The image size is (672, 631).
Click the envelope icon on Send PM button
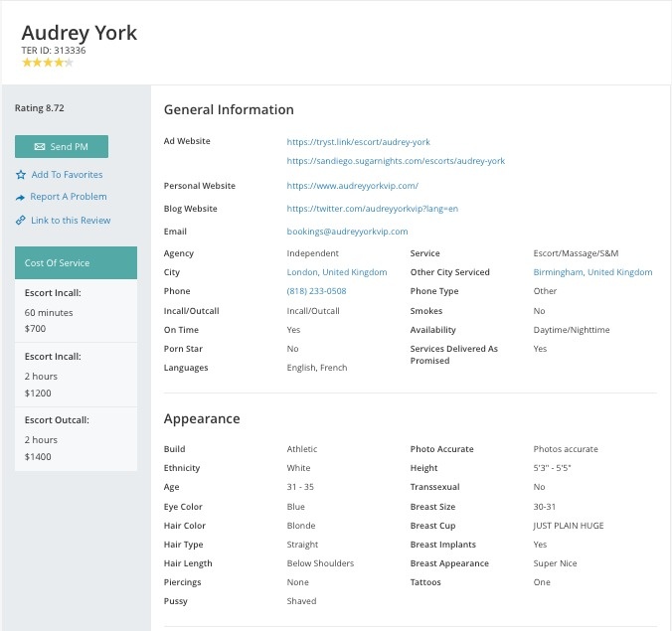click(x=40, y=147)
